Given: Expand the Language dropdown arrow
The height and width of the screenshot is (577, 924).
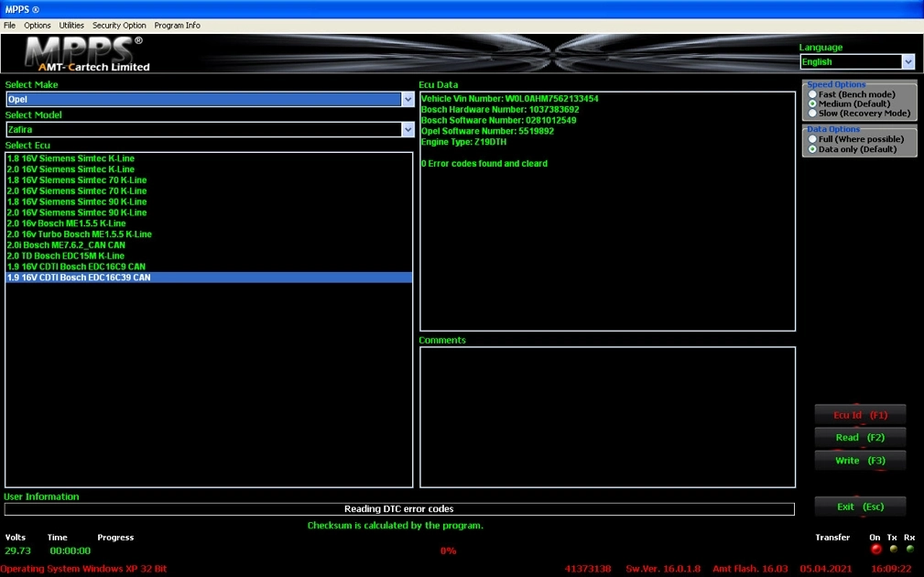Looking at the screenshot, I should [x=908, y=61].
